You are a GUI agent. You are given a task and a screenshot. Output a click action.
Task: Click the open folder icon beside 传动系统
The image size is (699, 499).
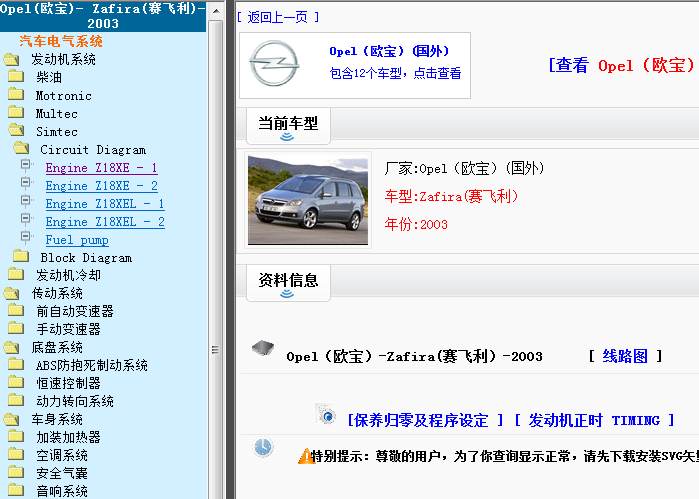point(12,293)
